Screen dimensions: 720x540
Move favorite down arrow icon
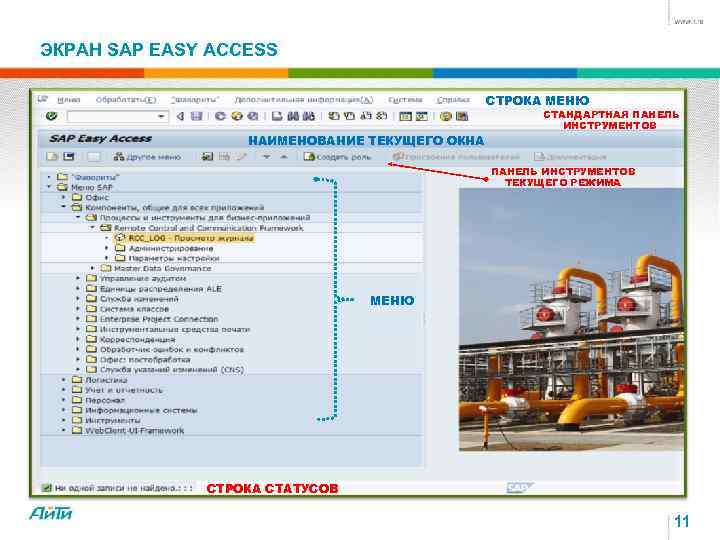click(x=266, y=157)
